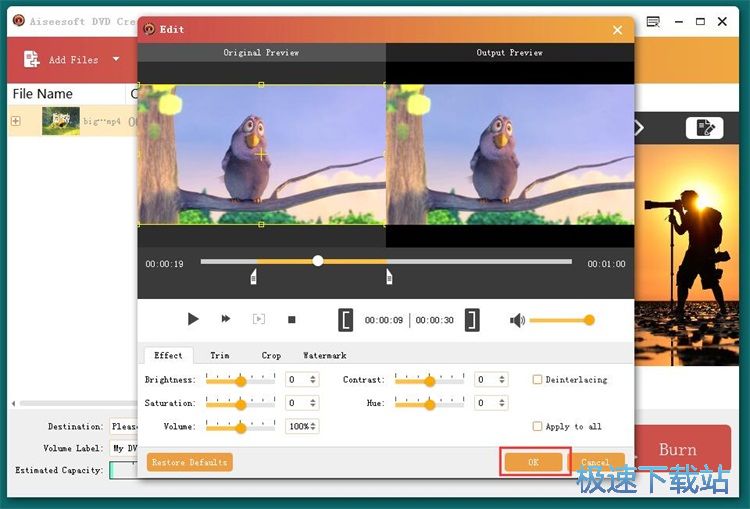
Task: Close the Edit dialog with the X
Action: pyautogui.click(x=618, y=30)
